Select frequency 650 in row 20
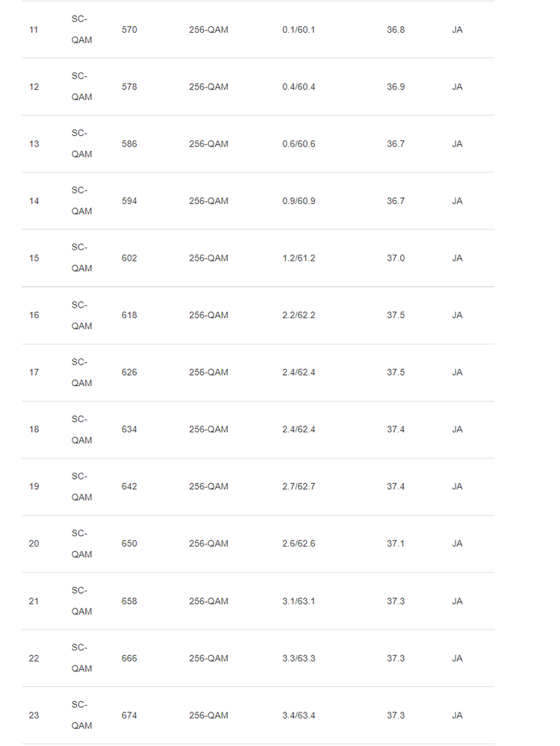This screenshot has height=746, width=560. click(x=129, y=544)
